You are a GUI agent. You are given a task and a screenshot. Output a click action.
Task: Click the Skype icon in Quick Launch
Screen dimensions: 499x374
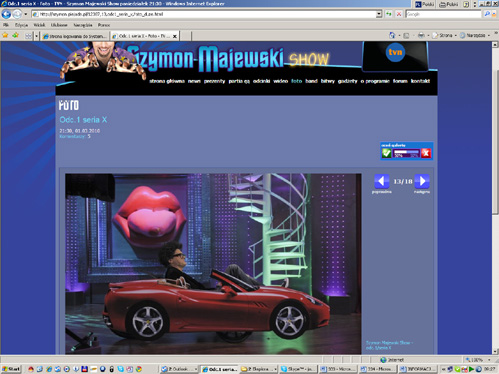click(x=120, y=369)
